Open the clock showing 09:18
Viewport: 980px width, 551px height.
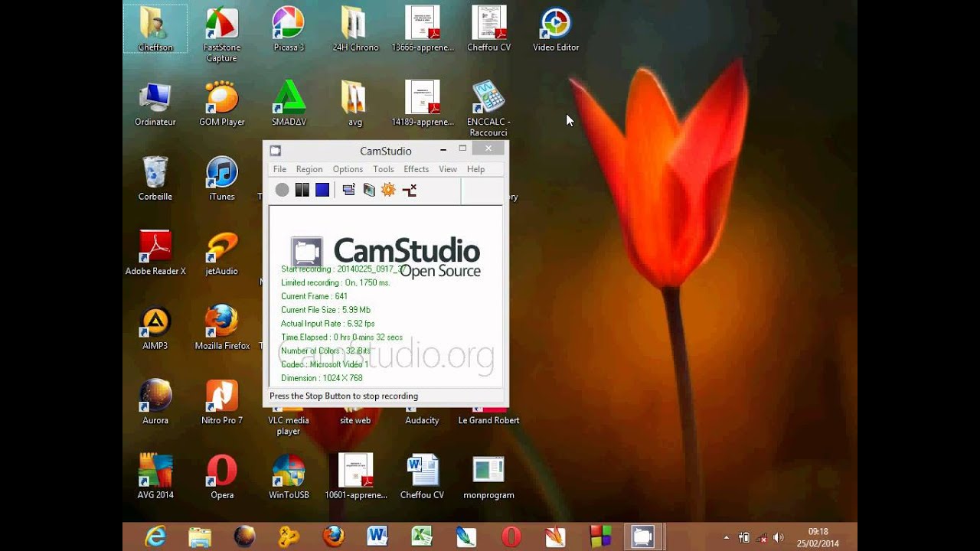pyautogui.click(x=818, y=537)
